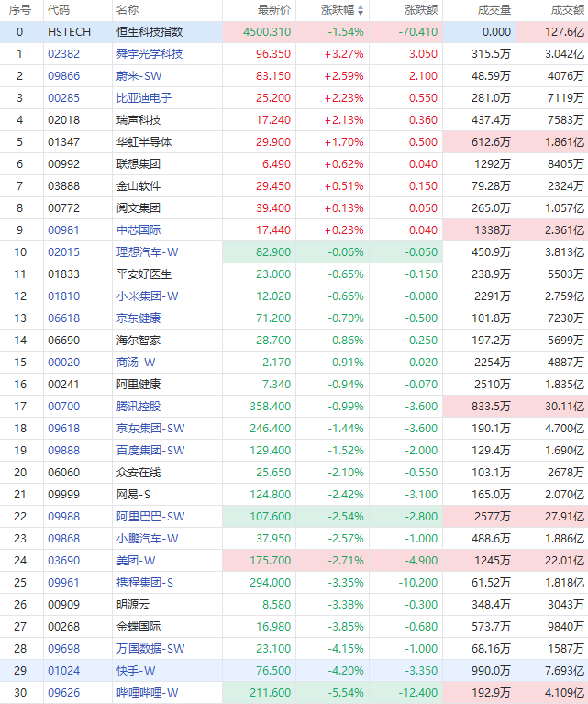Open stock code 09988
The width and height of the screenshot is (588, 704).
click(63, 516)
